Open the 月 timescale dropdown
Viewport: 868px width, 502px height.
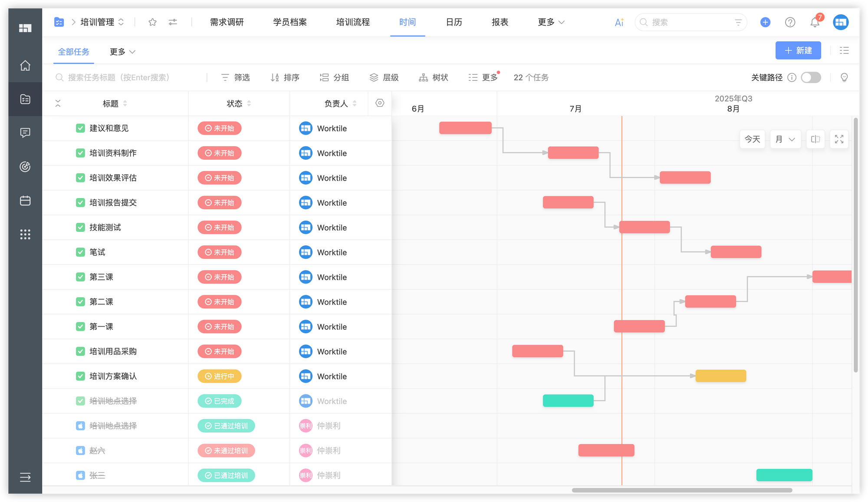click(x=785, y=139)
